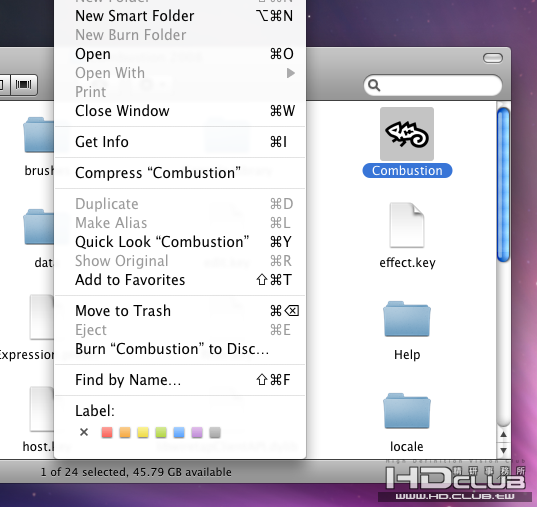Select the brushes folder icon

39,135
